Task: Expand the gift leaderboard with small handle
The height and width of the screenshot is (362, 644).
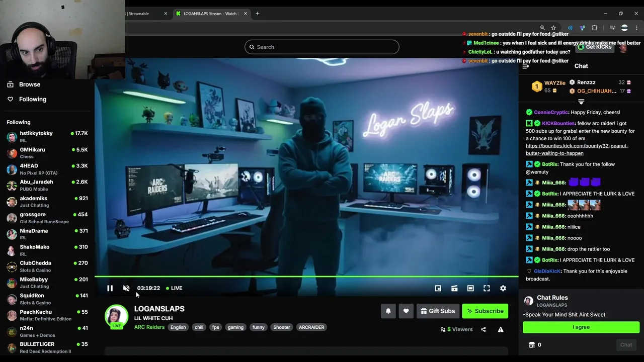Action: tap(581, 102)
